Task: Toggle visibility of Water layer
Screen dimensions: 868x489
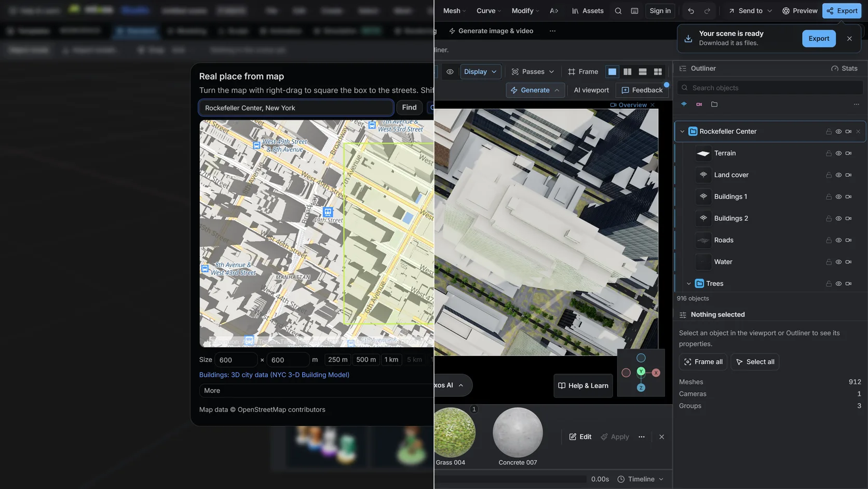Action: tap(838, 262)
